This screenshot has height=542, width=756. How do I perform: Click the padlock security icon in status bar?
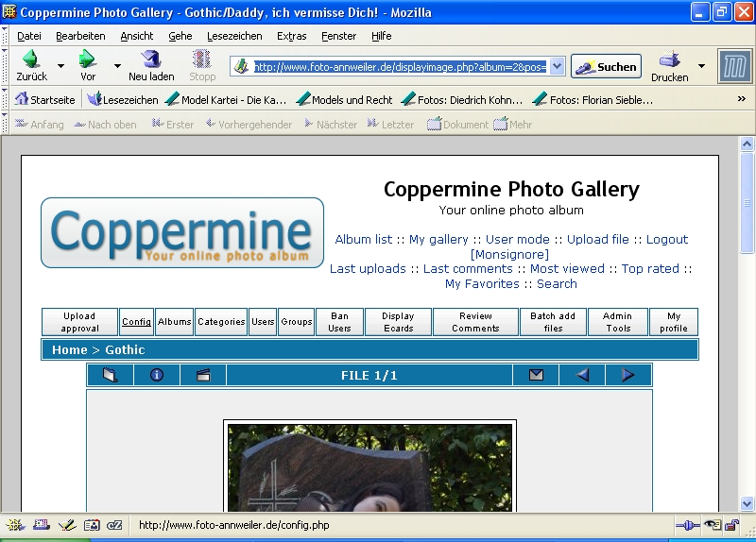coord(730,525)
